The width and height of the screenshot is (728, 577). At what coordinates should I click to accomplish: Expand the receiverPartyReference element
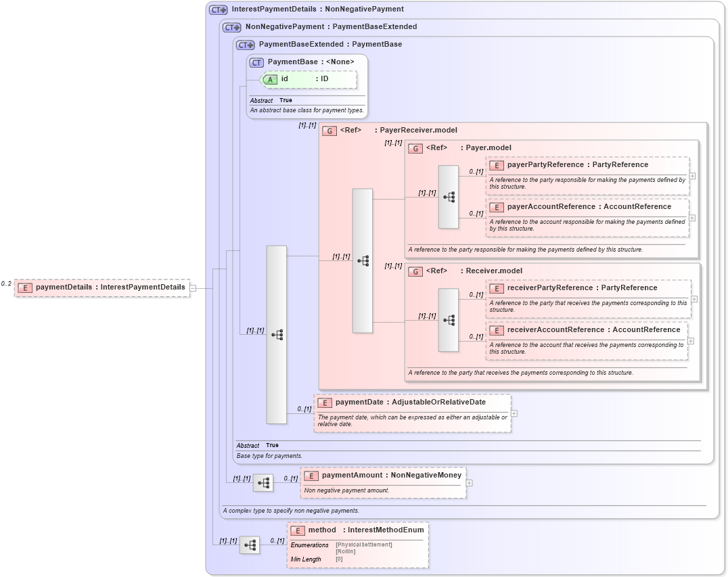coord(694,299)
